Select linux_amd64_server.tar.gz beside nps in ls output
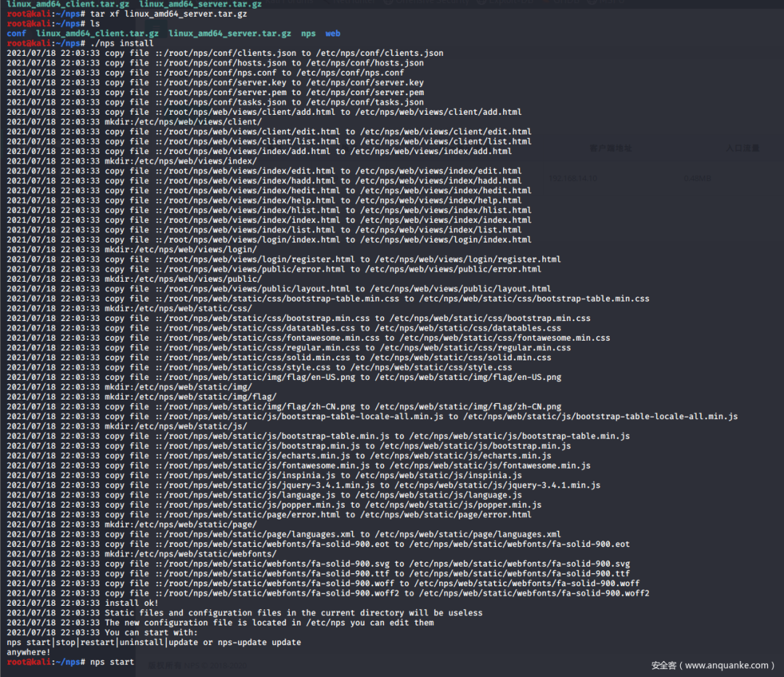Image resolution: width=784 pixels, height=677 pixels. pyautogui.click(x=229, y=33)
